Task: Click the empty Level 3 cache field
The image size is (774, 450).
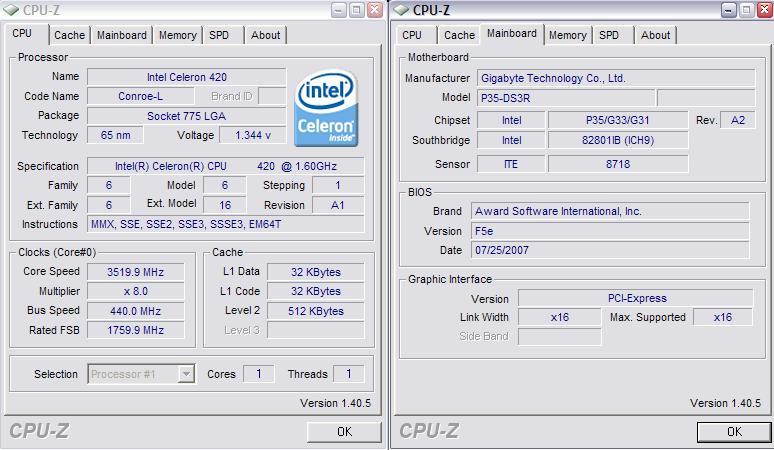Action: pyautogui.click(x=316, y=330)
